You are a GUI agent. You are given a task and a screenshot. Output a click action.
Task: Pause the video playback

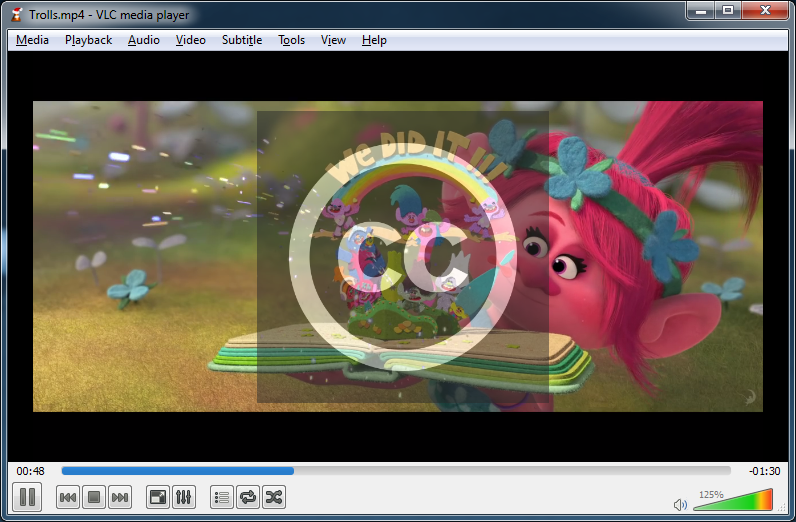(x=27, y=497)
